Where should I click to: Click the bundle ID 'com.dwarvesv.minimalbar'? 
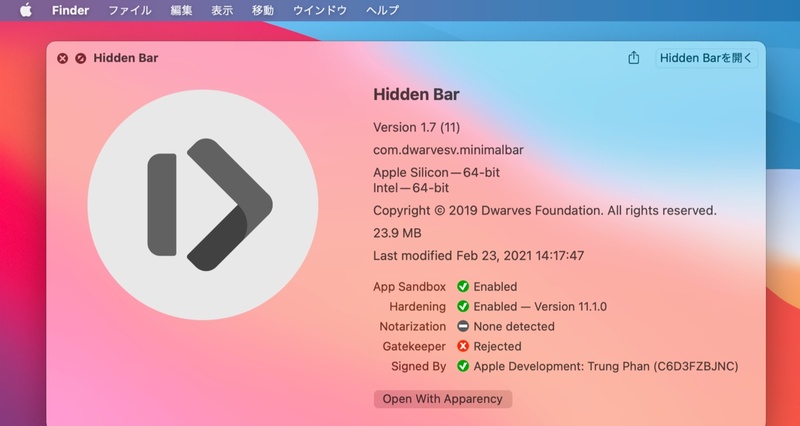pyautogui.click(x=448, y=150)
